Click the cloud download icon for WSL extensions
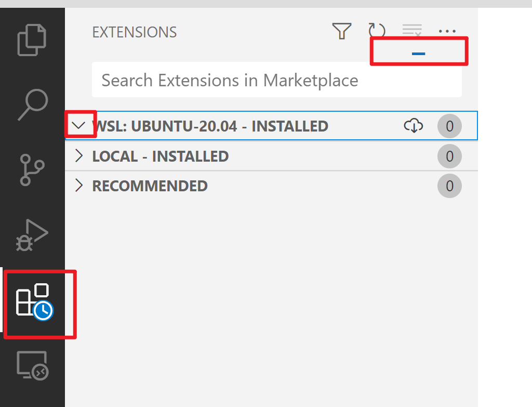Screen dimensions: 532x407 414,126
